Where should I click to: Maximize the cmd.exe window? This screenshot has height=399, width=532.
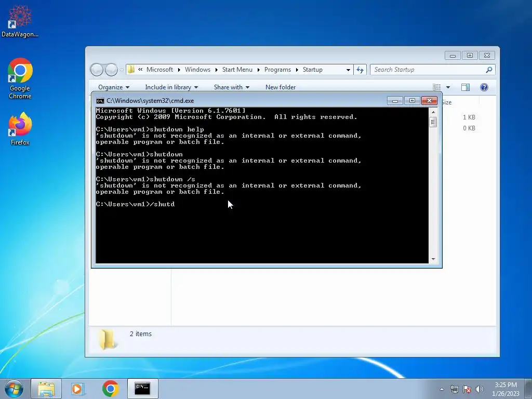click(x=412, y=101)
